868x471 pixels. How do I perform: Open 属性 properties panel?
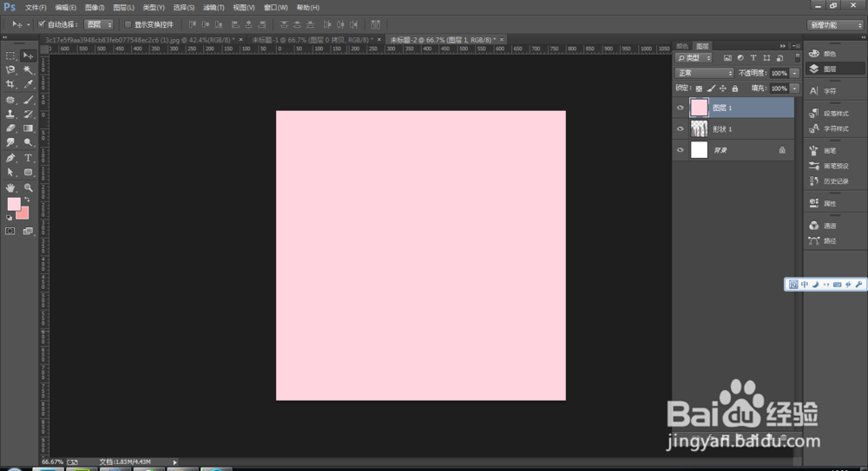(829, 203)
